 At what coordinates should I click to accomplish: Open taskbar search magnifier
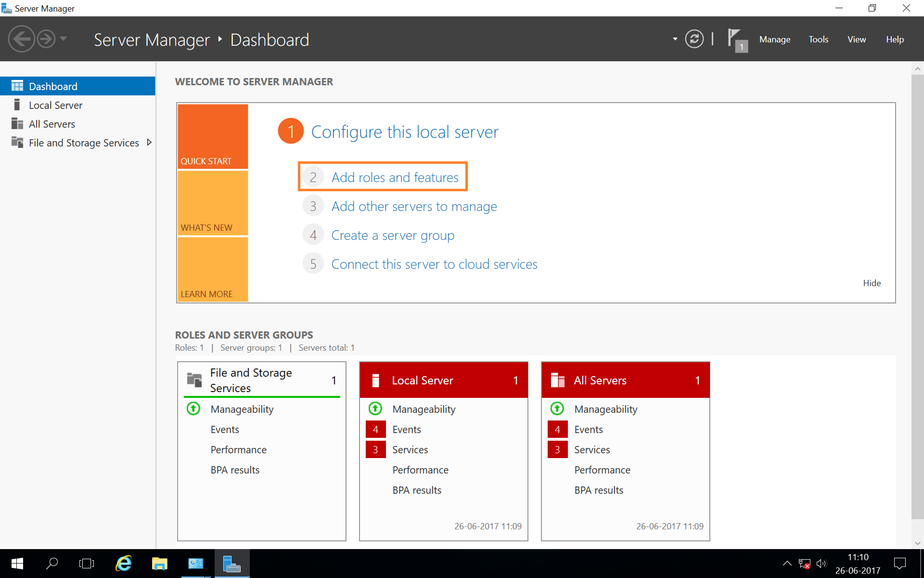click(x=52, y=564)
